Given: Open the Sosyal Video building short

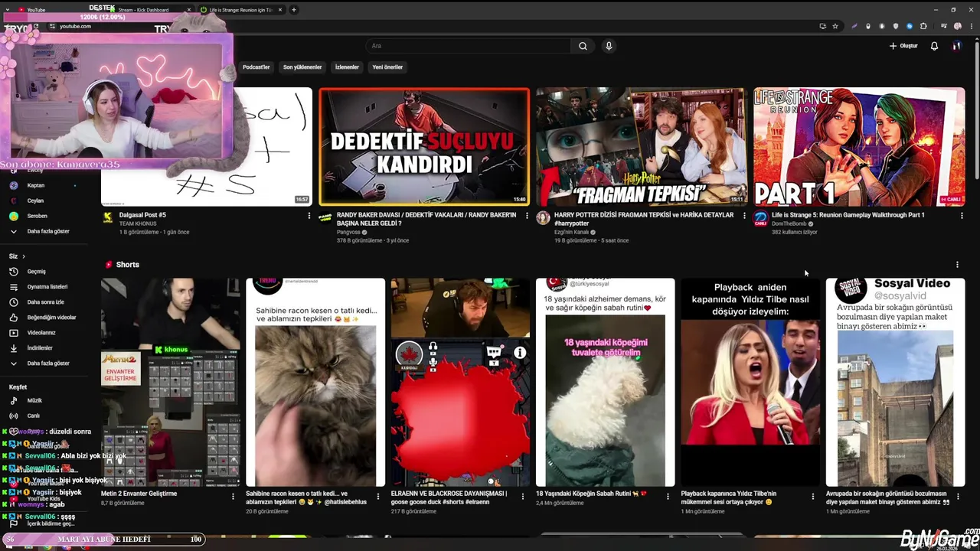Looking at the screenshot, I should pos(895,382).
